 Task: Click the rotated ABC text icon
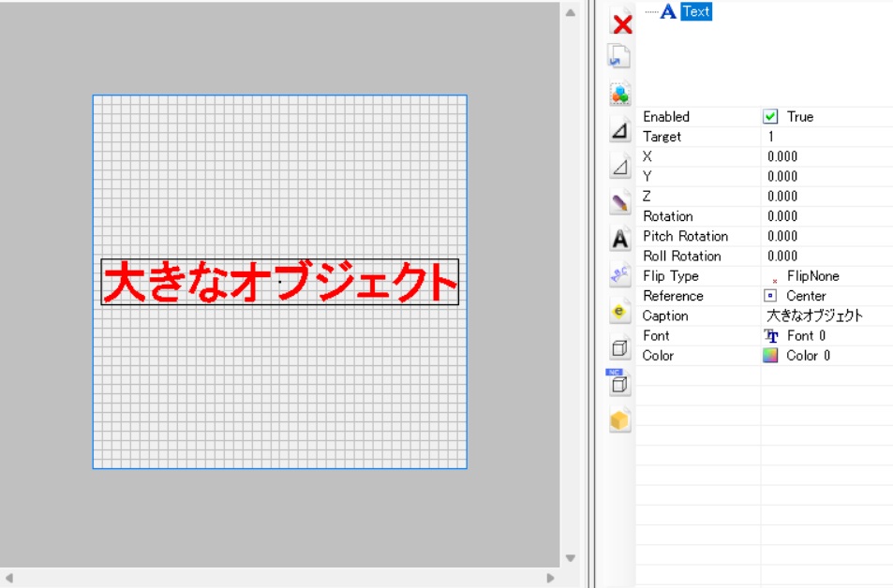(x=619, y=275)
